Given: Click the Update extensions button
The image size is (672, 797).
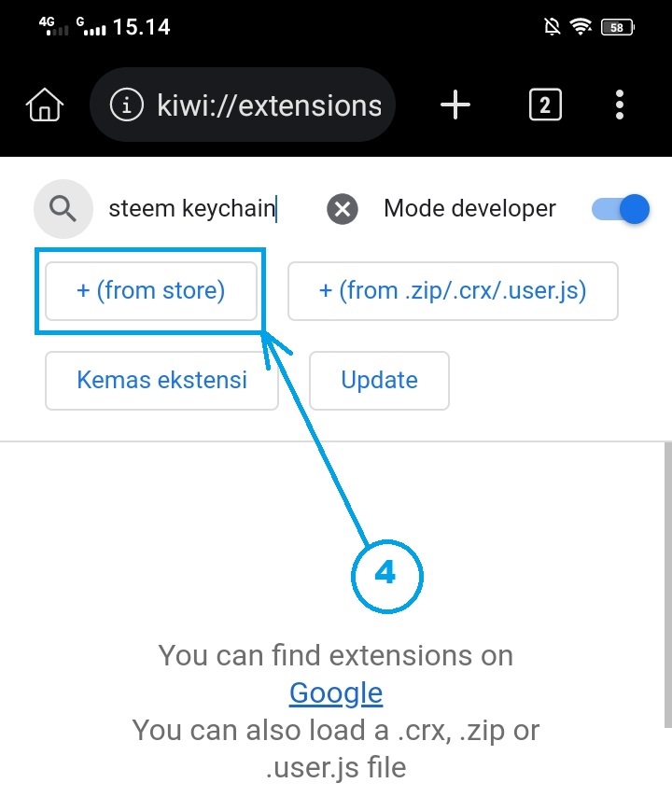Looking at the screenshot, I should [379, 380].
